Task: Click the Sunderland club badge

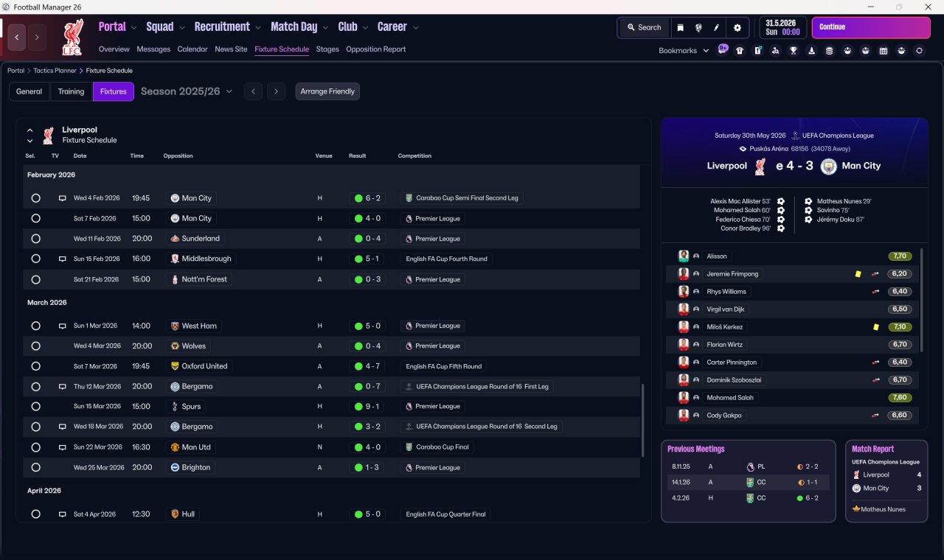Action: click(x=175, y=239)
